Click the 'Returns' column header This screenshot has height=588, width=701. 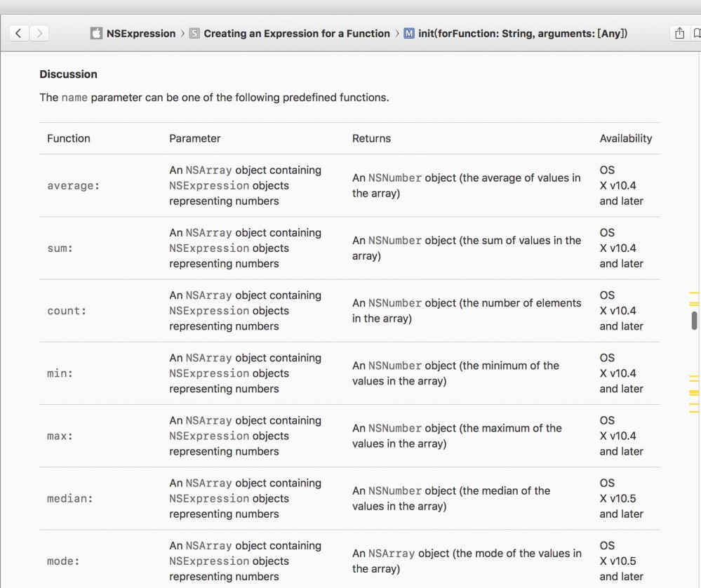click(x=371, y=138)
